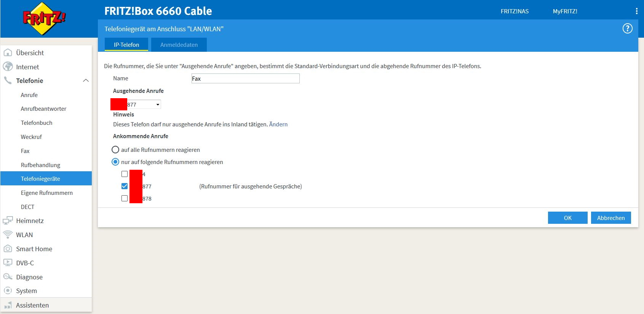644x314 pixels.
Task: Click the Name input field containing Fax
Action: tap(245, 78)
